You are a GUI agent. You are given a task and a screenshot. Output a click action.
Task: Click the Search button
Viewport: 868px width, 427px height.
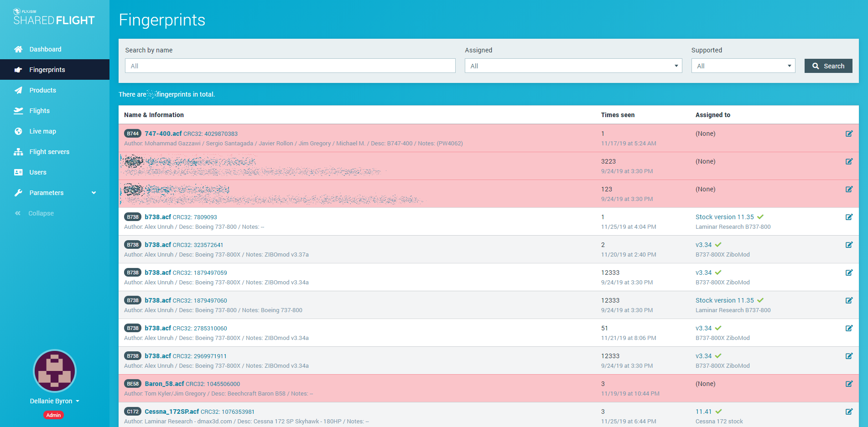click(x=828, y=66)
